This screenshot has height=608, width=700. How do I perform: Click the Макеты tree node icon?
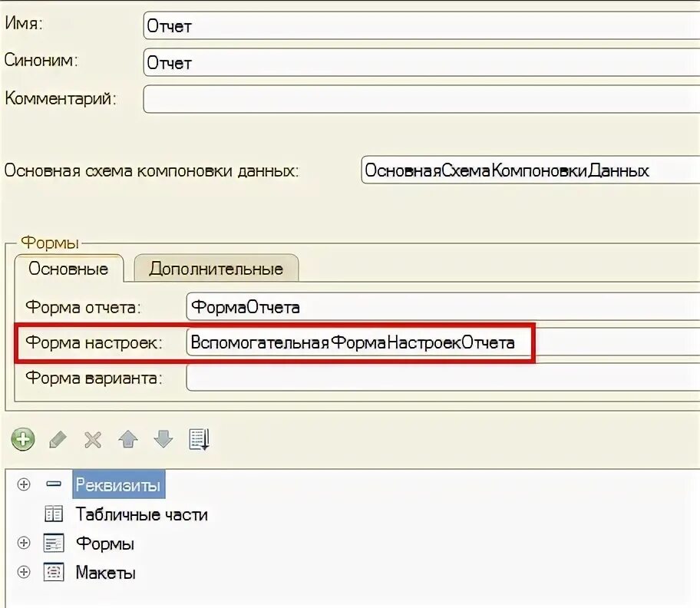(x=54, y=572)
